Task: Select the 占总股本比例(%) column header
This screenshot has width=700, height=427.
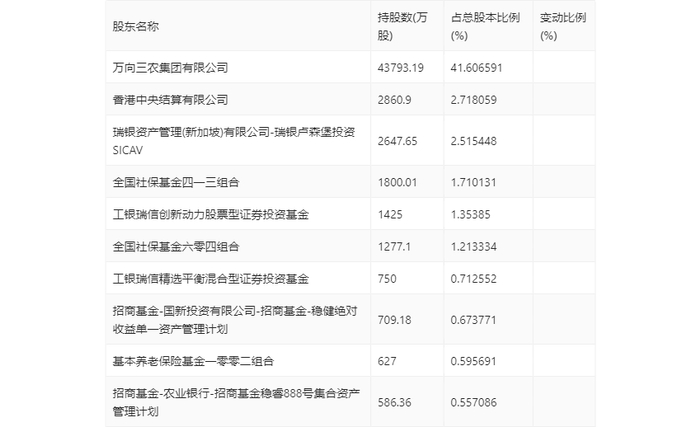Action: click(x=485, y=26)
